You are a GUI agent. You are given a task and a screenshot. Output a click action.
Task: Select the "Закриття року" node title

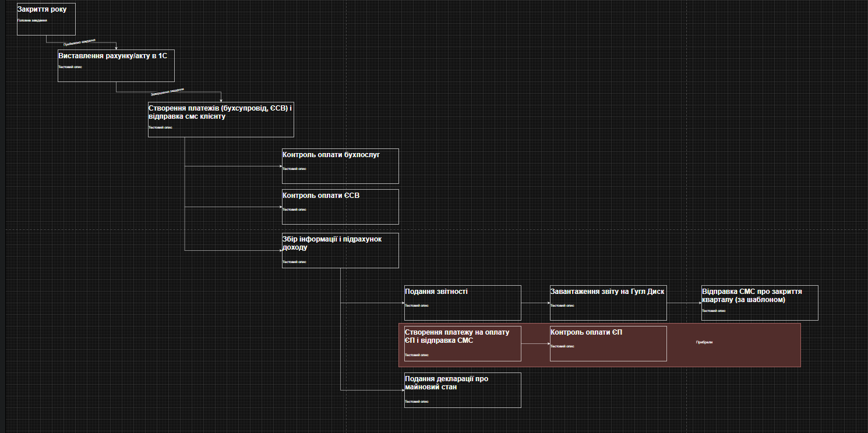42,9
